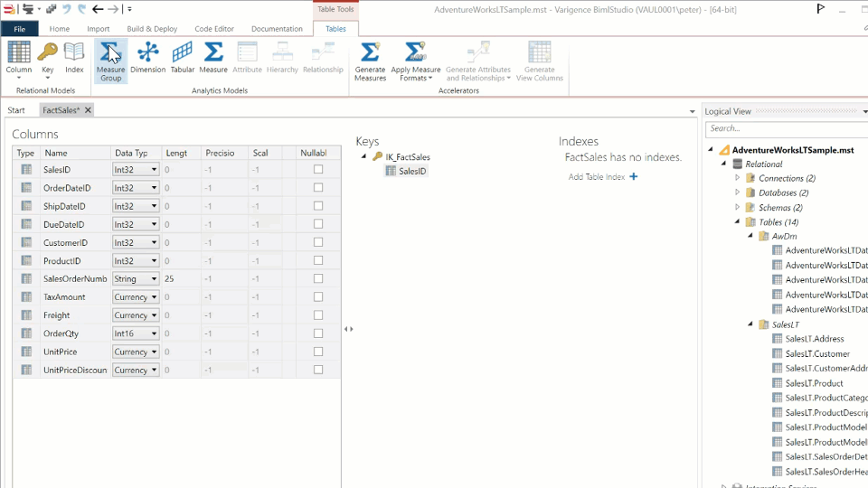
Task: Expand the Connections (2) tree node
Action: pos(737,178)
